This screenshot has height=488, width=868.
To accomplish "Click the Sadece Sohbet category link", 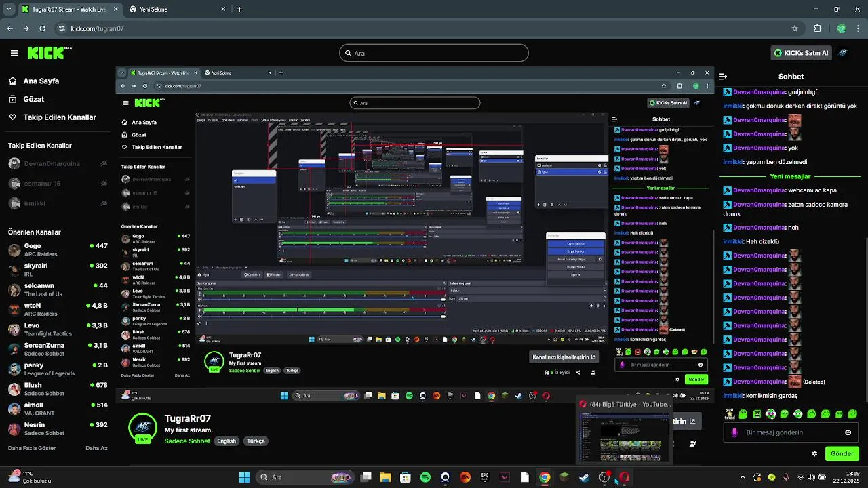I will [187, 441].
